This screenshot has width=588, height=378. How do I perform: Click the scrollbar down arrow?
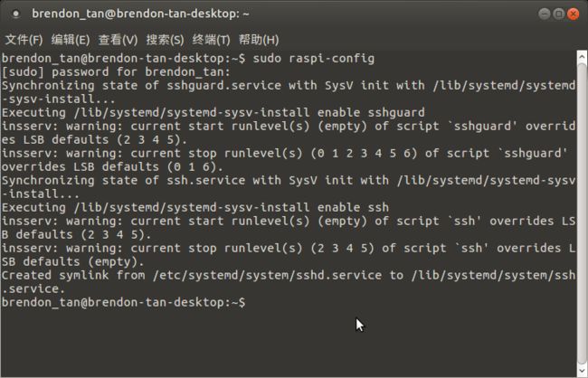click(x=582, y=371)
